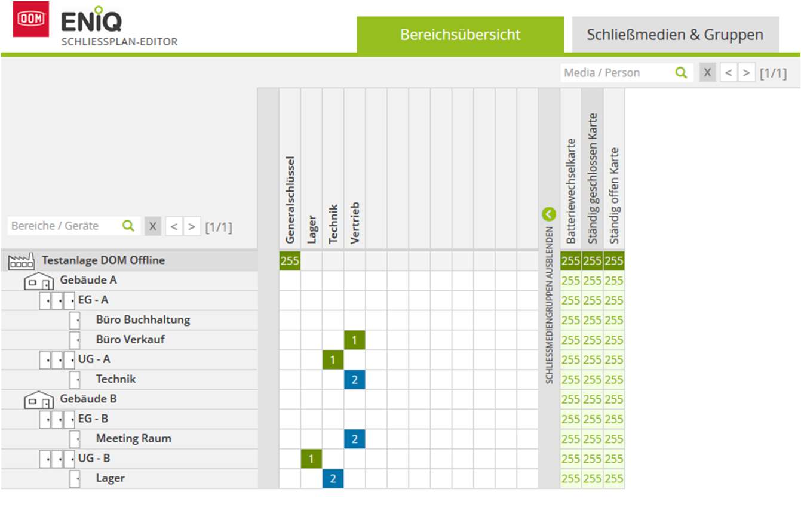801x532 pixels.
Task: Select the factory icon of Testanlage DOM Offline
Action: tap(21, 260)
